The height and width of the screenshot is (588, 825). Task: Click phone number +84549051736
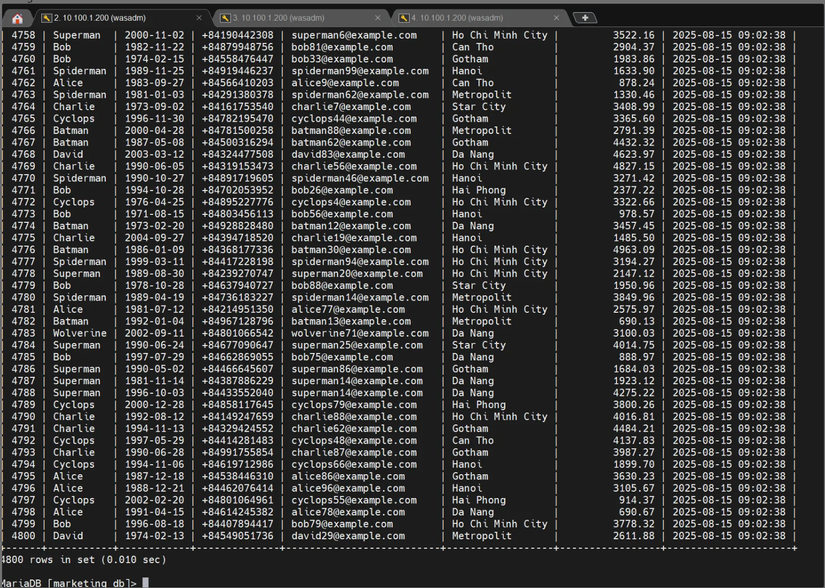[238, 536]
